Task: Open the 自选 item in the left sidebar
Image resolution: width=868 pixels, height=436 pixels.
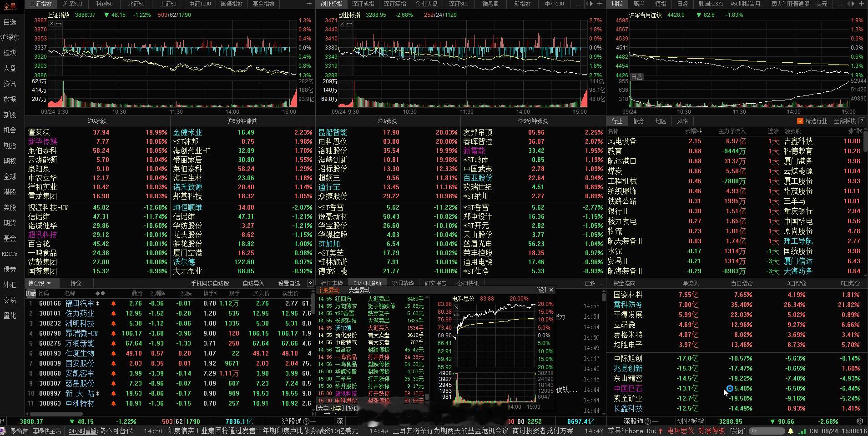Action: (10, 22)
